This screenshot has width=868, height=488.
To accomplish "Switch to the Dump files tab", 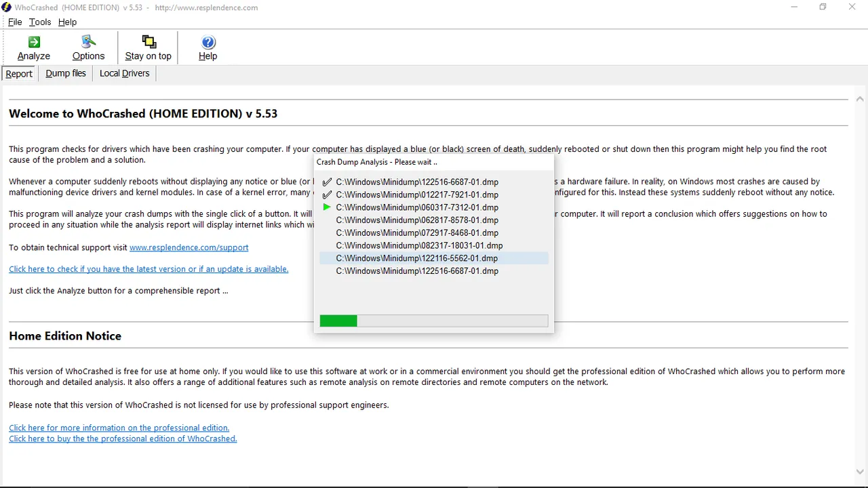I will point(66,73).
